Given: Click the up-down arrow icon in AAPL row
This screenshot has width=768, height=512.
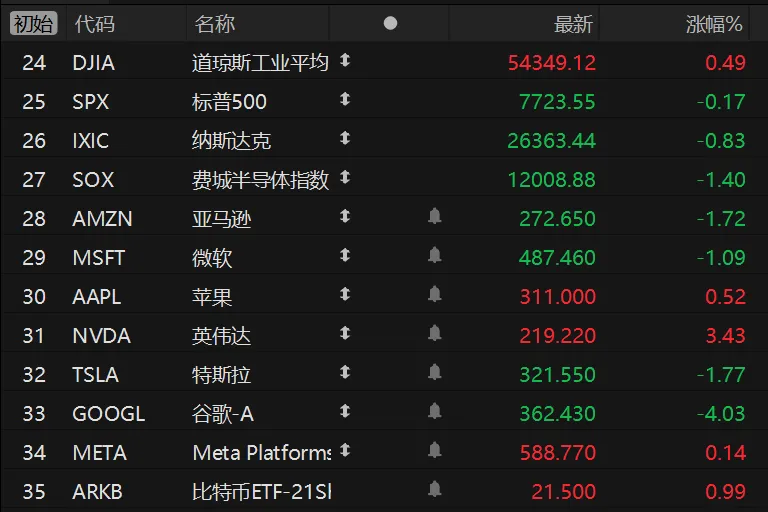Looking at the screenshot, I should click(345, 294).
